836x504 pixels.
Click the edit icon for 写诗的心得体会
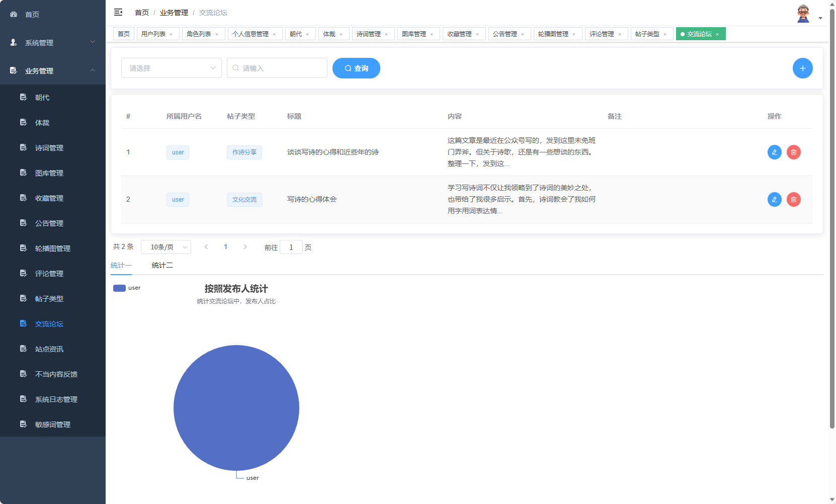(774, 199)
